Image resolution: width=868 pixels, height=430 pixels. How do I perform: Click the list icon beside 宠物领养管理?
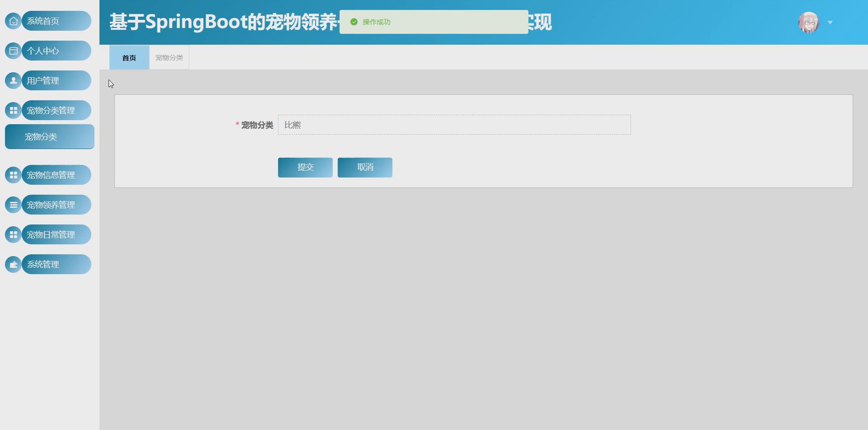pos(13,205)
